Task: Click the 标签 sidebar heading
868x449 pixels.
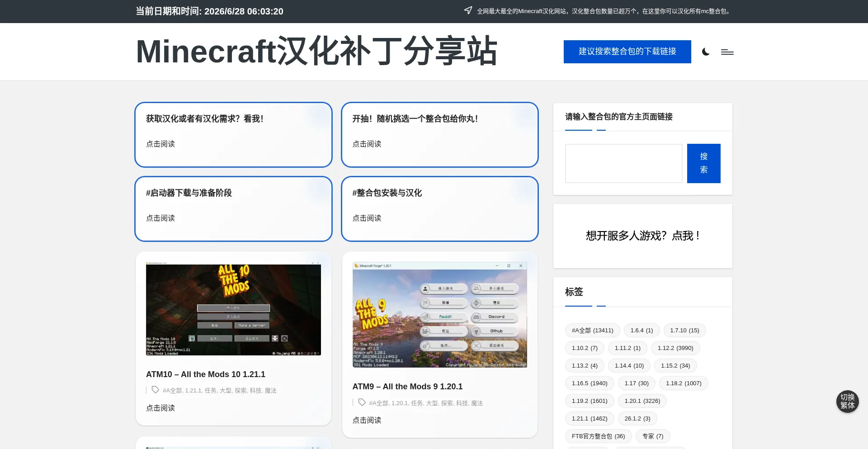Action: click(574, 292)
